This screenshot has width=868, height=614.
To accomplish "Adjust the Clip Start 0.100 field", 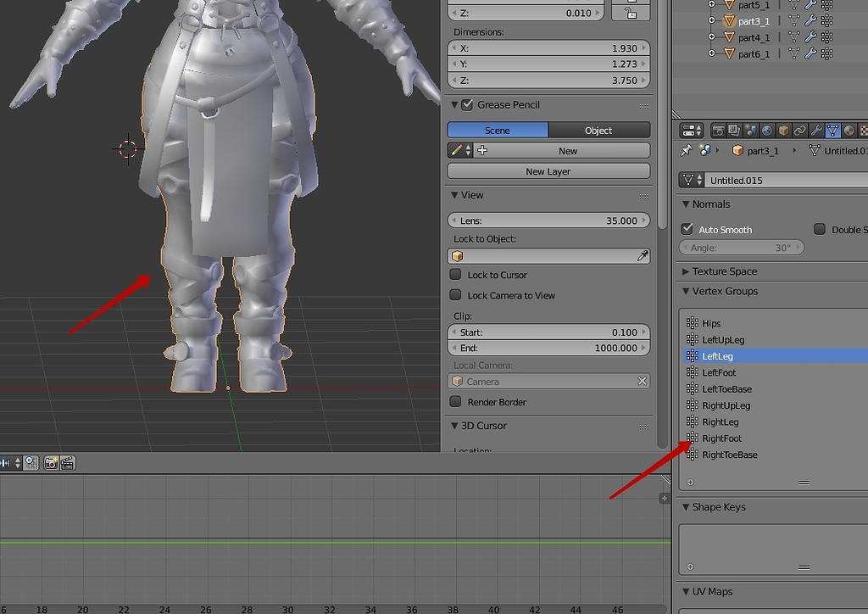I will (x=548, y=332).
